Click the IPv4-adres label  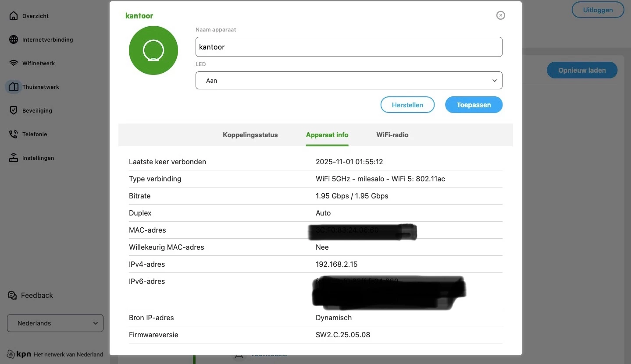147,264
